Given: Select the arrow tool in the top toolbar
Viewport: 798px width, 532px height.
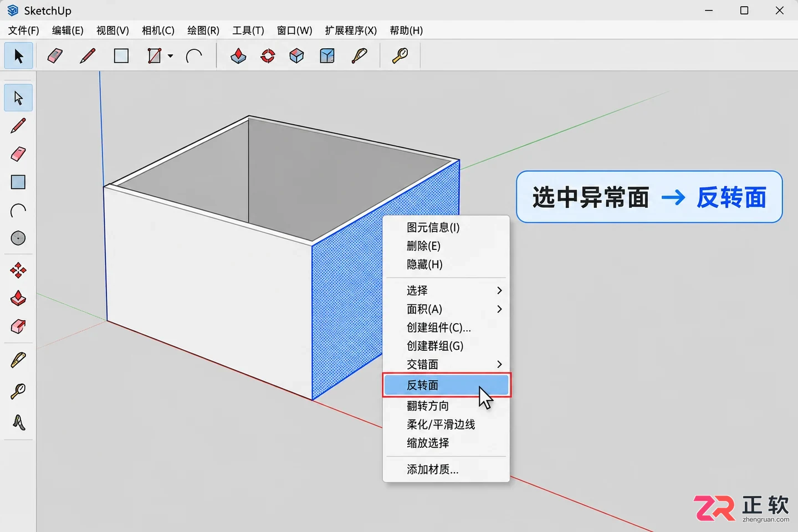Looking at the screenshot, I should point(19,56).
